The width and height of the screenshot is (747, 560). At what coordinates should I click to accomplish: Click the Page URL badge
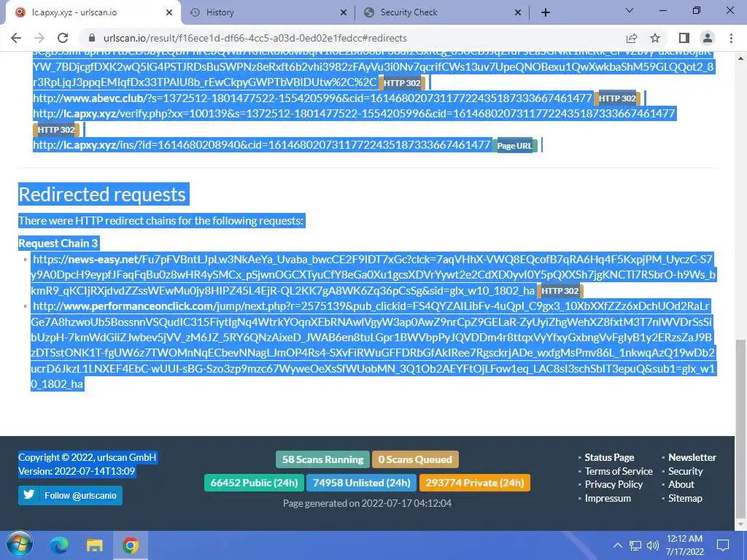[x=514, y=146]
